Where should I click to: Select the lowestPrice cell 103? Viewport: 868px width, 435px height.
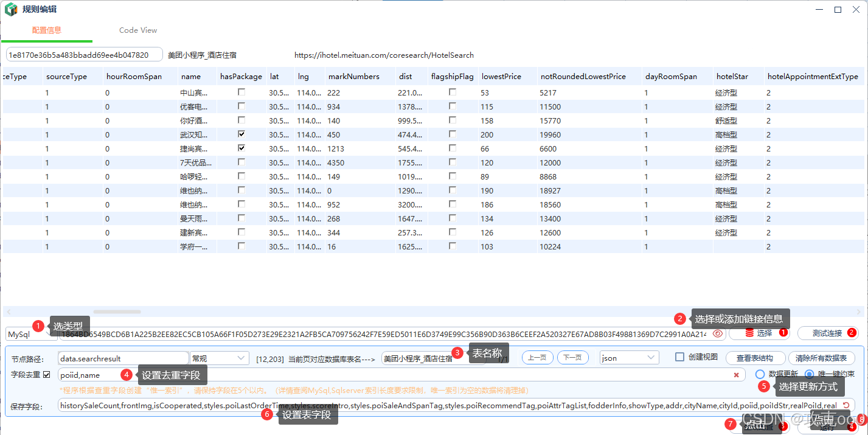click(507, 246)
